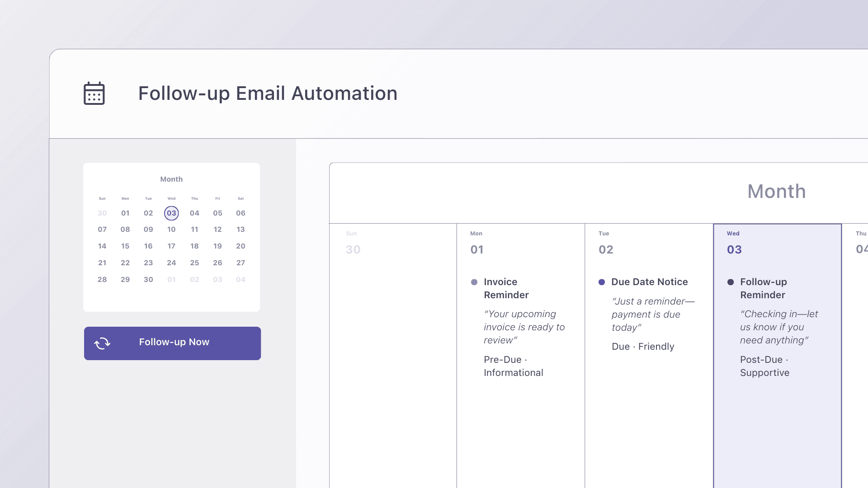Viewport: 868px width, 488px height.
Task: Click the calendar icon in header
Action: (x=94, y=94)
